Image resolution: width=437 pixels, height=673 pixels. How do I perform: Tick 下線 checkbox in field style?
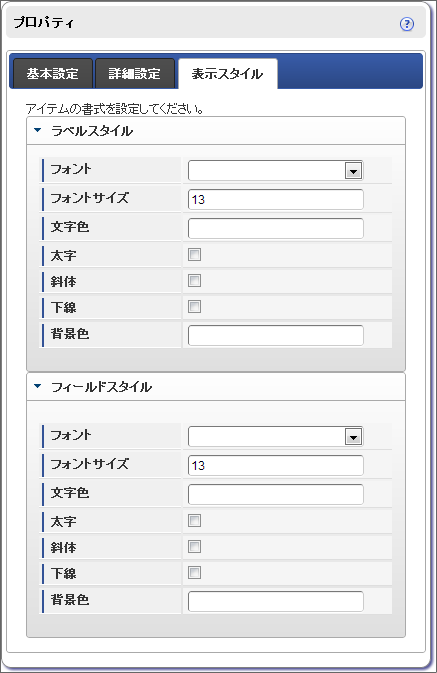point(194,573)
